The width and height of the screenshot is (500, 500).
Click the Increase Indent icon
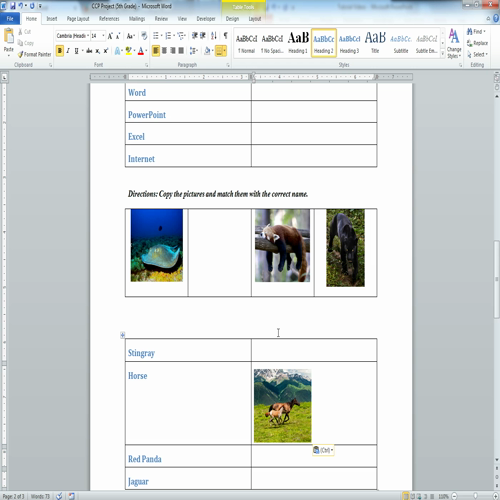click(203, 36)
